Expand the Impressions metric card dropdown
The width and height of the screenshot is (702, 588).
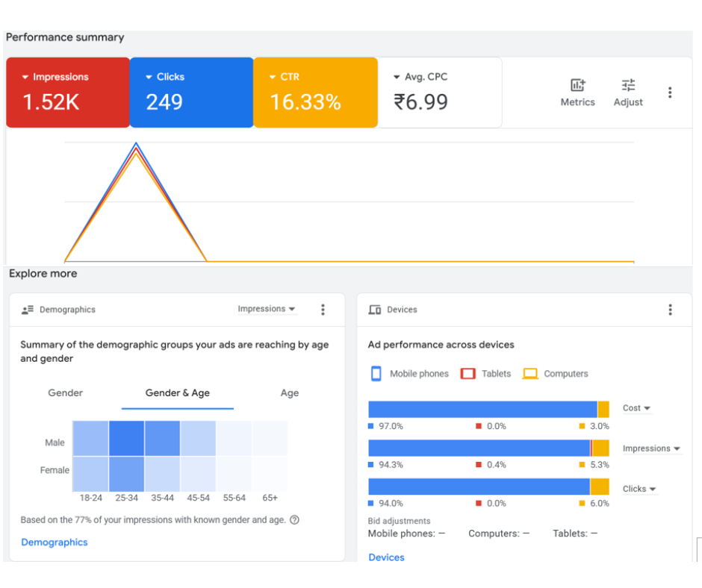(25, 77)
